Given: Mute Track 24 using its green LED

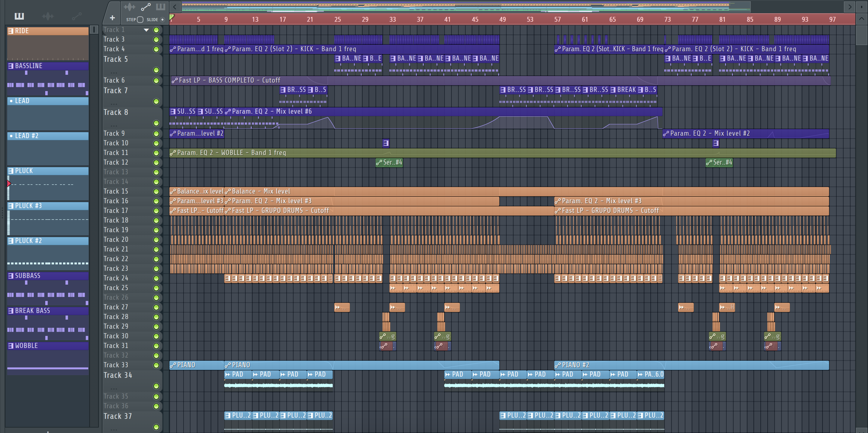Looking at the screenshot, I should [x=156, y=279].
